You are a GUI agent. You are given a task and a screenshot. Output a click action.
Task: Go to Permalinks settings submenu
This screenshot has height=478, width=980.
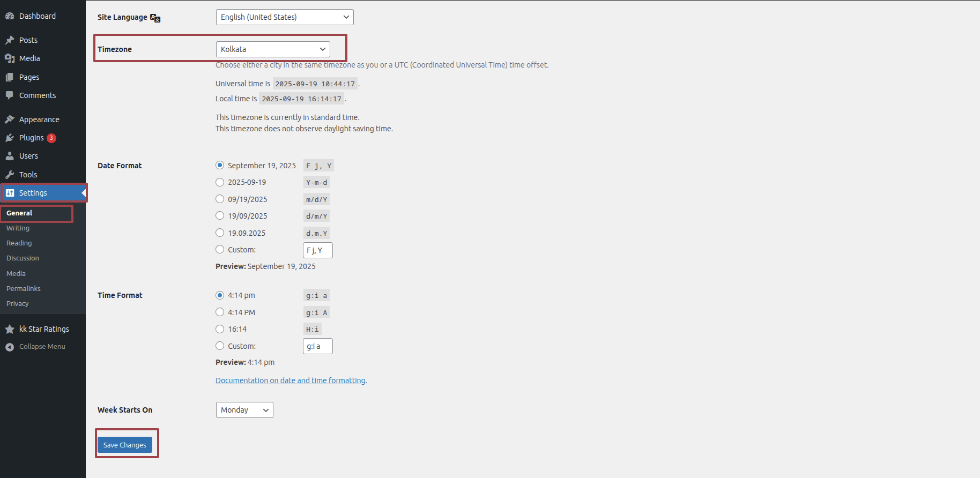pos(24,288)
